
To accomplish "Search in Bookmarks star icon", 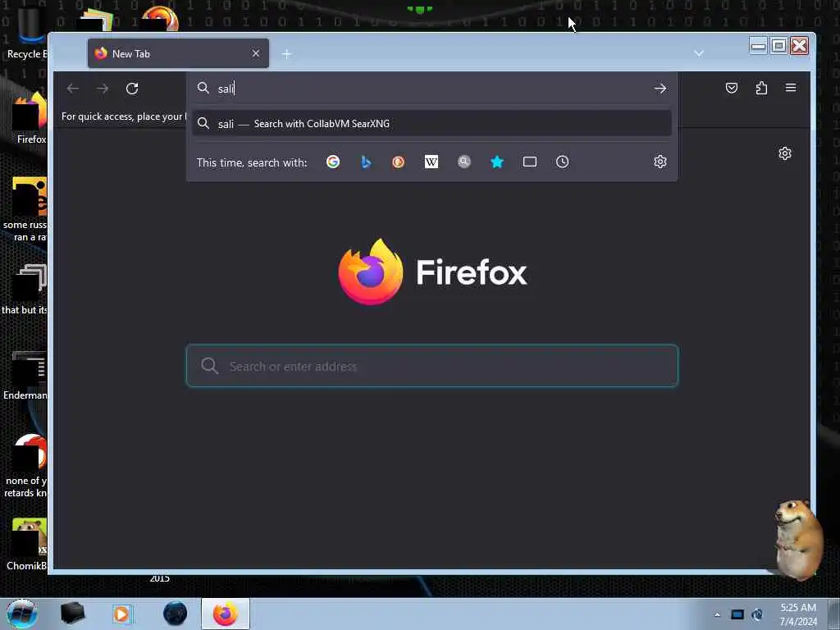I will [497, 162].
